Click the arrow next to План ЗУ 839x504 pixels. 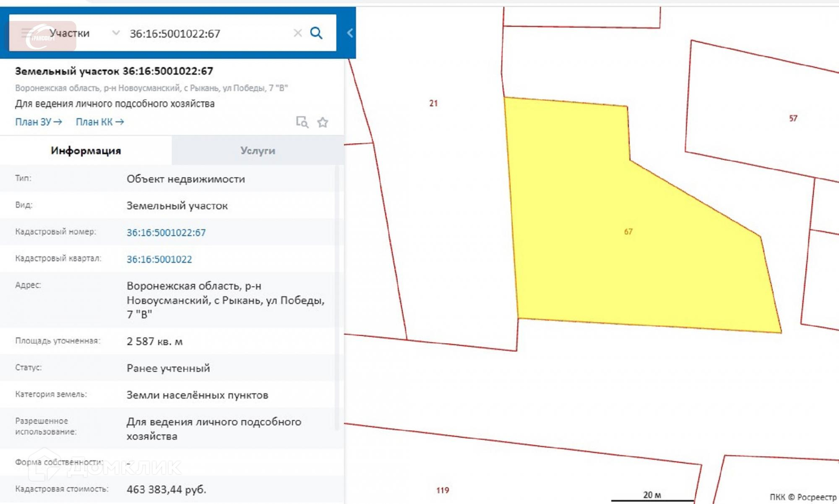(x=58, y=122)
